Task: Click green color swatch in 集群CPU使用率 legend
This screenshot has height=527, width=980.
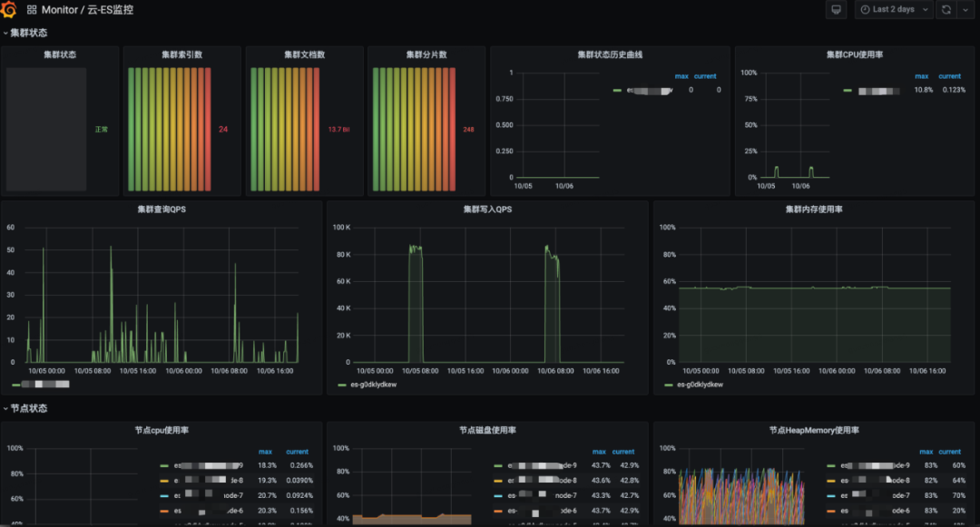Action: tap(848, 91)
